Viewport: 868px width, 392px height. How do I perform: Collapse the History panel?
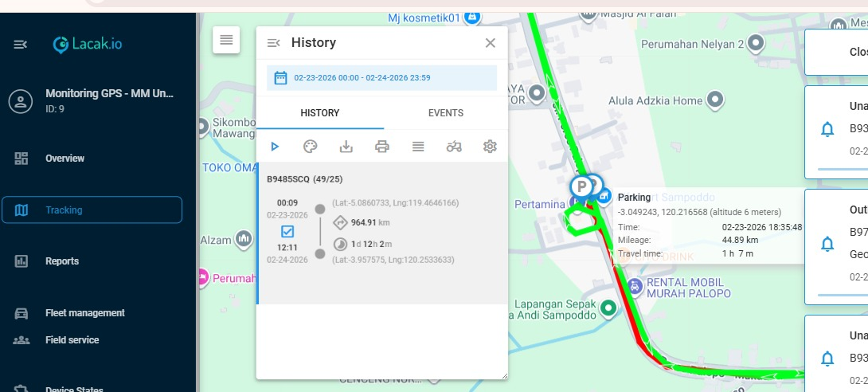[x=273, y=43]
